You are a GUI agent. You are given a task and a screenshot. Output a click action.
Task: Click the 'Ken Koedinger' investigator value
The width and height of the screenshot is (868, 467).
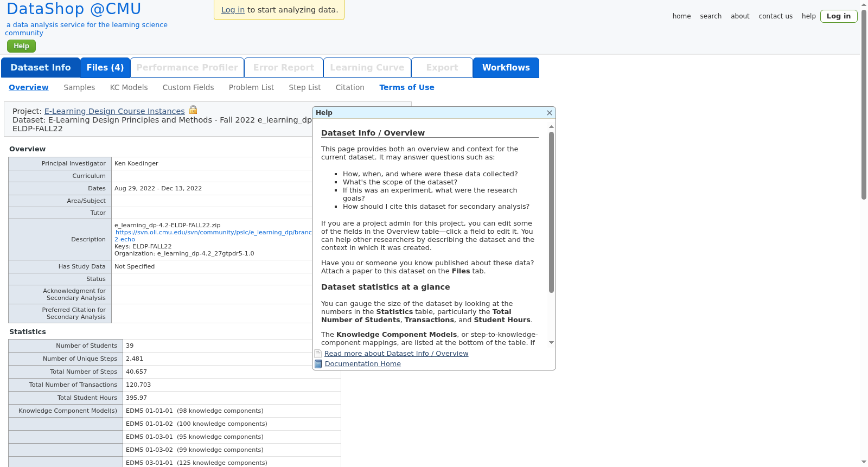point(136,163)
